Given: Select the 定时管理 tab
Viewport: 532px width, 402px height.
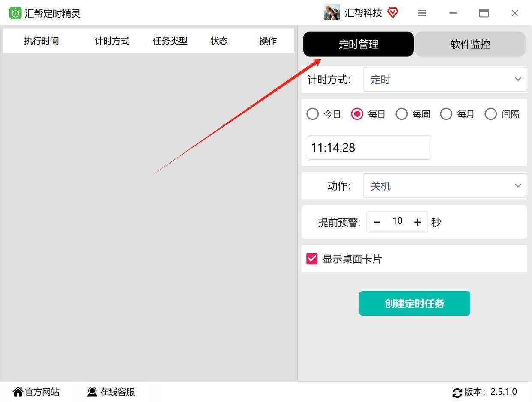Looking at the screenshot, I should pyautogui.click(x=358, y=44).
